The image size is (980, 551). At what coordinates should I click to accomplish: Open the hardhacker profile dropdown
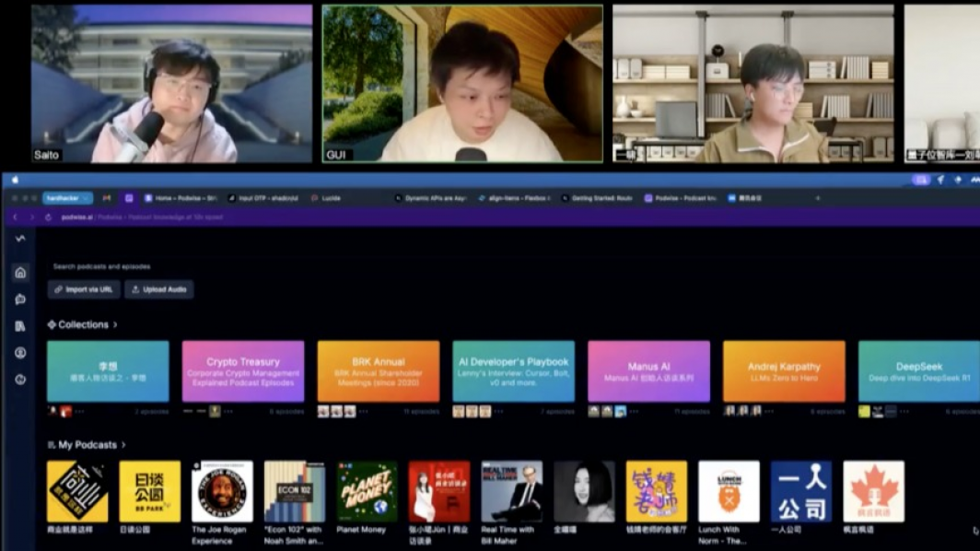(67, 198)
